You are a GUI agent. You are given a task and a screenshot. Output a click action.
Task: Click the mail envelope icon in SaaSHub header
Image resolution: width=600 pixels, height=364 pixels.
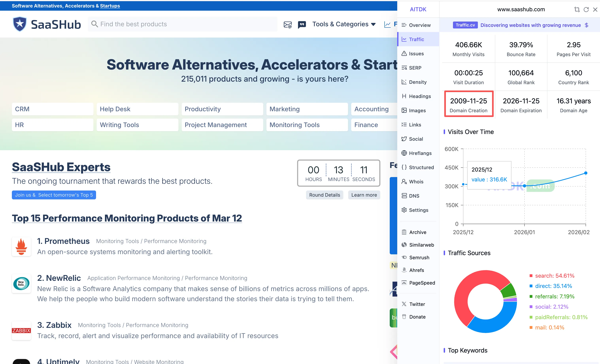click(288, 25)
